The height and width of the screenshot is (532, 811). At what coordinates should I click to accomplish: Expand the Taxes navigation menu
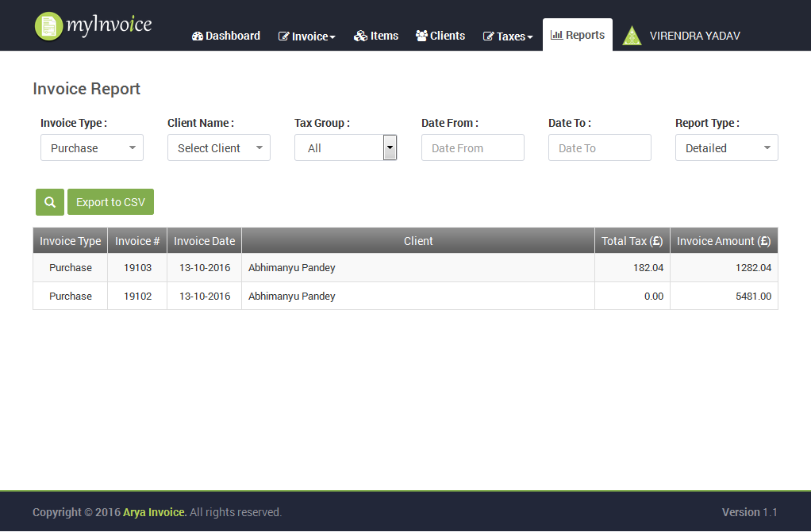(508, 36)
